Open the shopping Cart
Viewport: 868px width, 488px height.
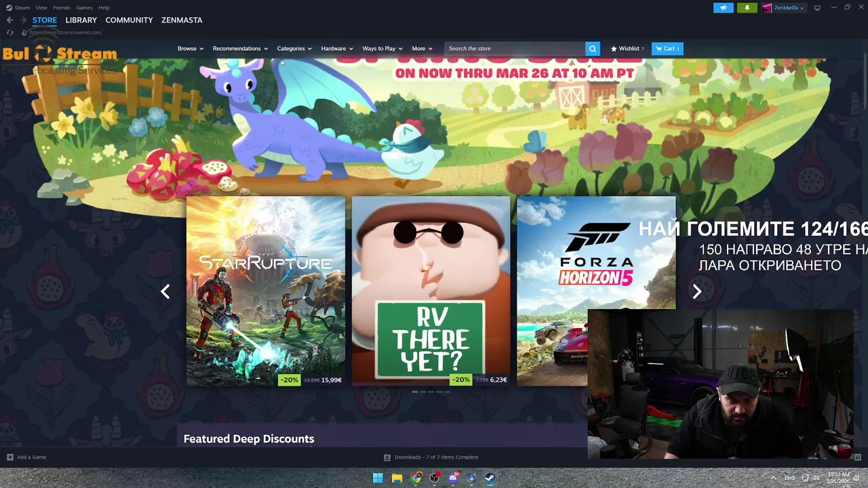click(x=667, y=49)
